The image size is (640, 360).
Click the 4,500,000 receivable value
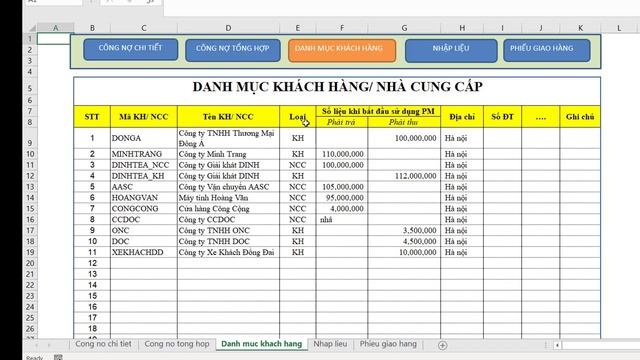pyautogui.click(x=404, y=241)
